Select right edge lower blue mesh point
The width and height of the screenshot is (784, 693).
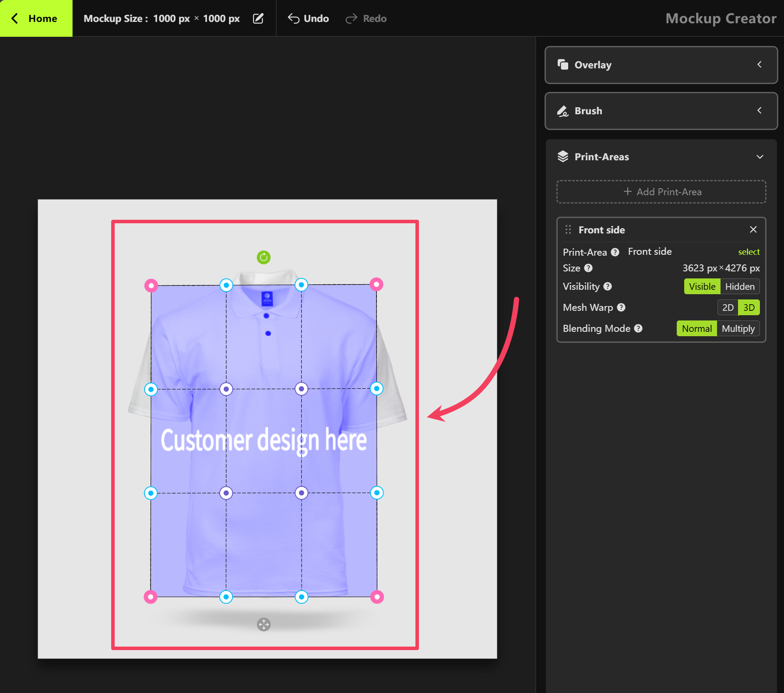pyautogui.click(x=376, y=493)
